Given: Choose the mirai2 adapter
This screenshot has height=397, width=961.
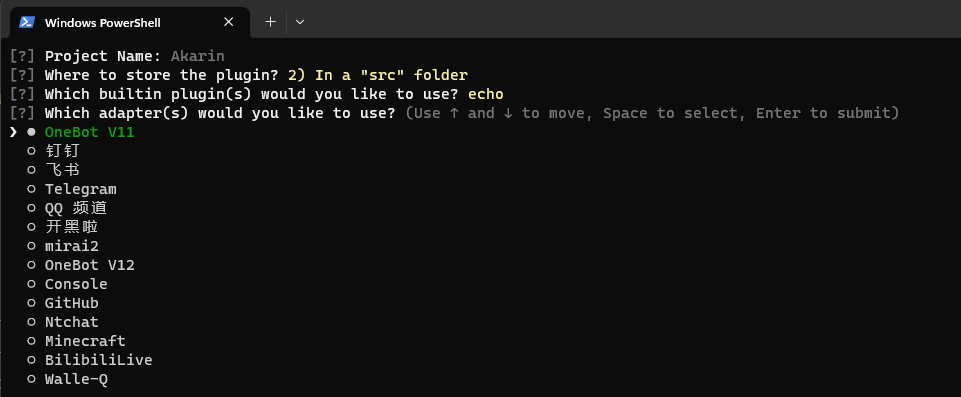Looking at the screenshot, I should pyautogui.click(x=72, y=246).
